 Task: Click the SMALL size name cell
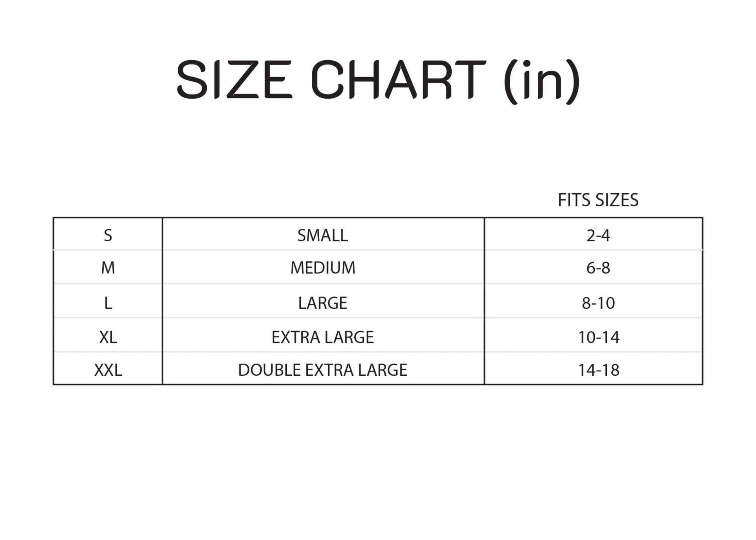coord(322,235)
